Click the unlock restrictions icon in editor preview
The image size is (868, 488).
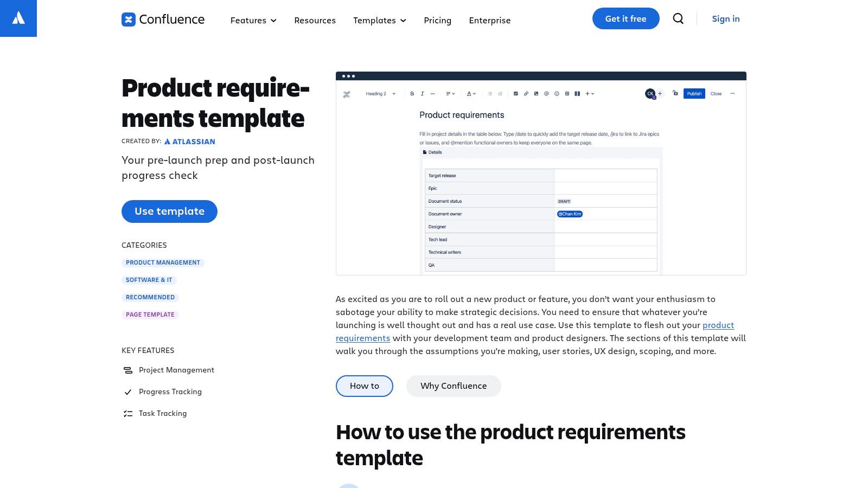click(675, 93)
